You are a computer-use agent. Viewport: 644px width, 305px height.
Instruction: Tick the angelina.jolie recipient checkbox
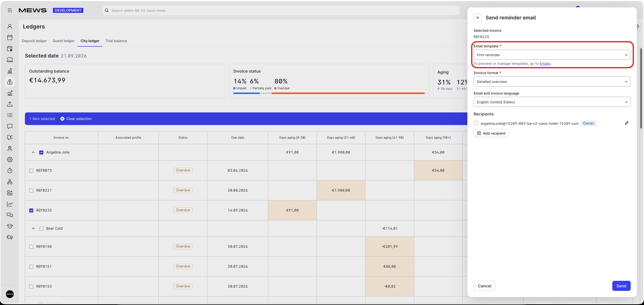pyautogui.click(x=476, y=123)
